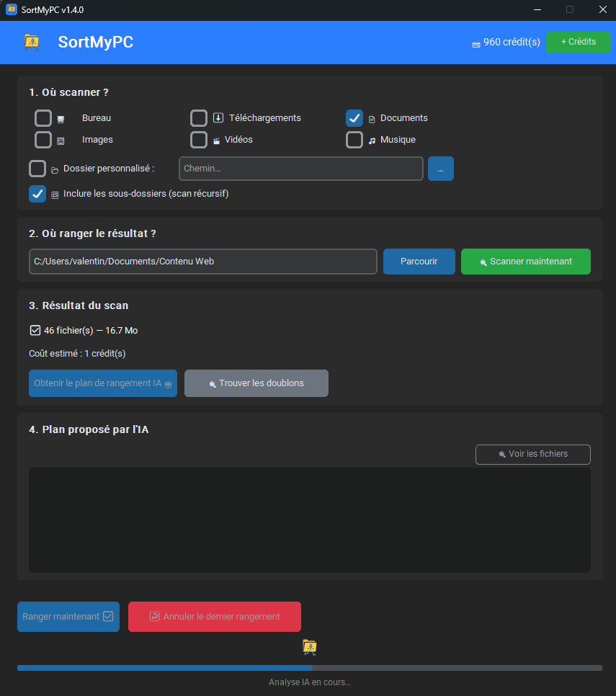This screenshot has width=616, height=696.
Task: Close the SortMyPC window
Action: pos(603,10)
